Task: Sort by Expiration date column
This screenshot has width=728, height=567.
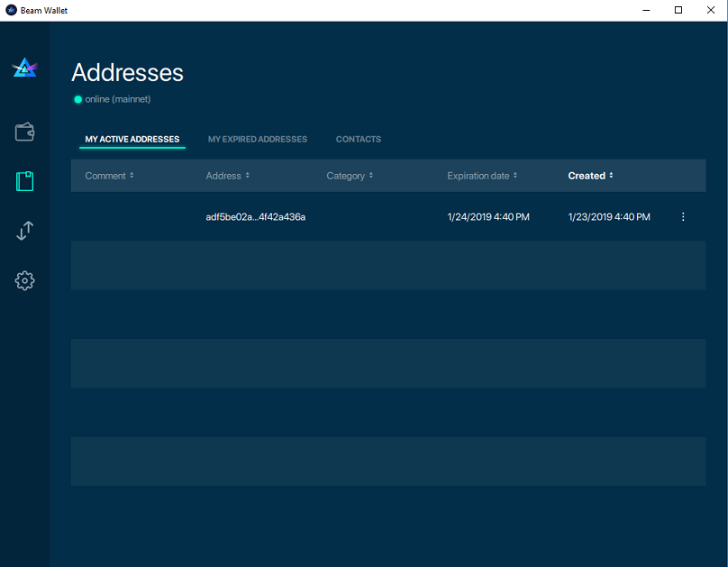Action: click(x=481, y=175)
